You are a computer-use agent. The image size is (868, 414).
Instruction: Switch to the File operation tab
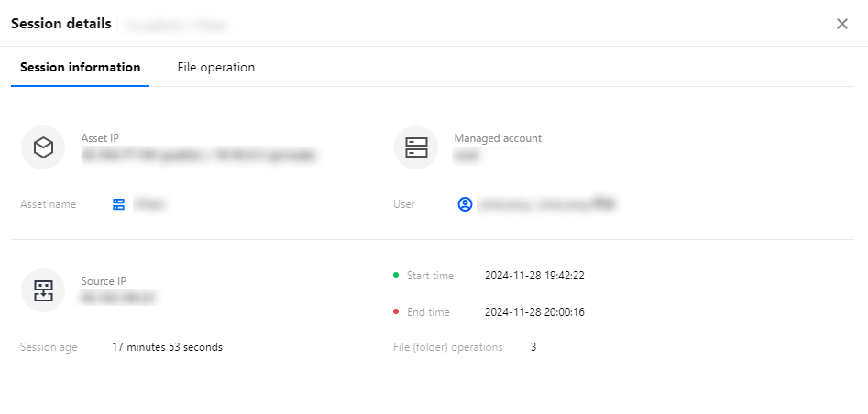pos(215,67)
